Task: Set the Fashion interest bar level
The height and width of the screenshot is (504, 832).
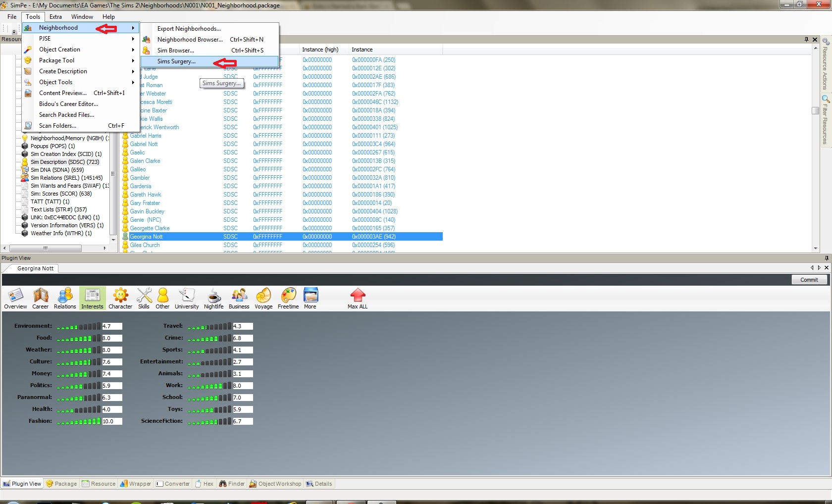Action: tap(78, 421)
